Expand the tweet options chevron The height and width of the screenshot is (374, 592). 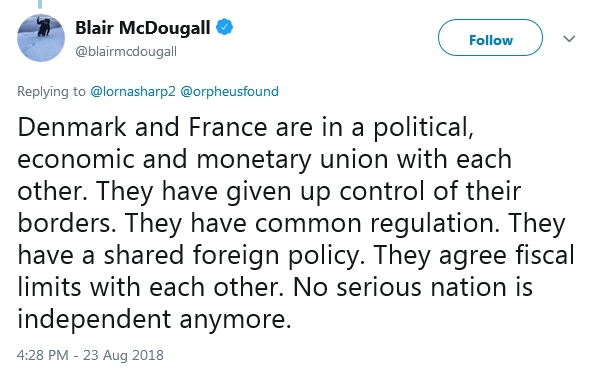point(569,38)
